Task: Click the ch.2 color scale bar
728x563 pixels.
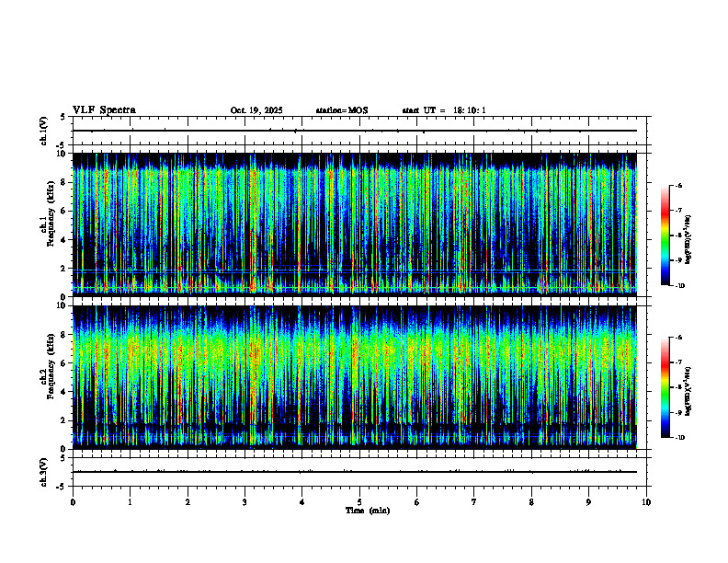Action: coord(665,387)
